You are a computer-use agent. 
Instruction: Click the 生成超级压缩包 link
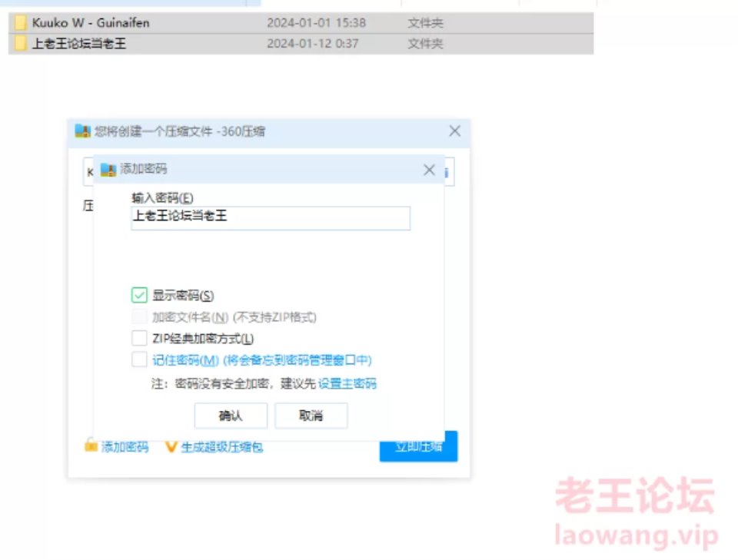point(221,446)
